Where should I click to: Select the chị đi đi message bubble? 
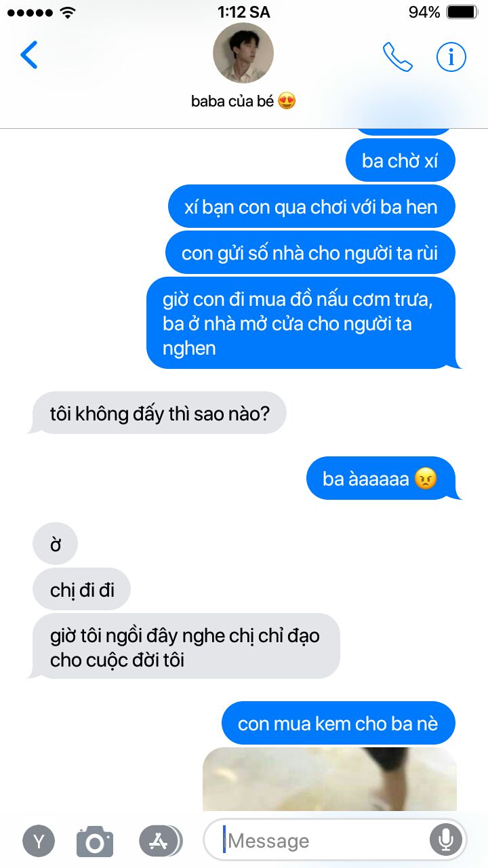tap(82, 589)
